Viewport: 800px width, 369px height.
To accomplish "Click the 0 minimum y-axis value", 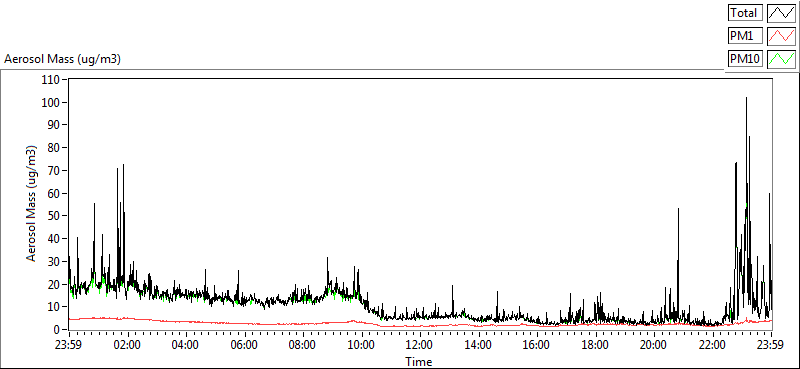I will 57,329.
